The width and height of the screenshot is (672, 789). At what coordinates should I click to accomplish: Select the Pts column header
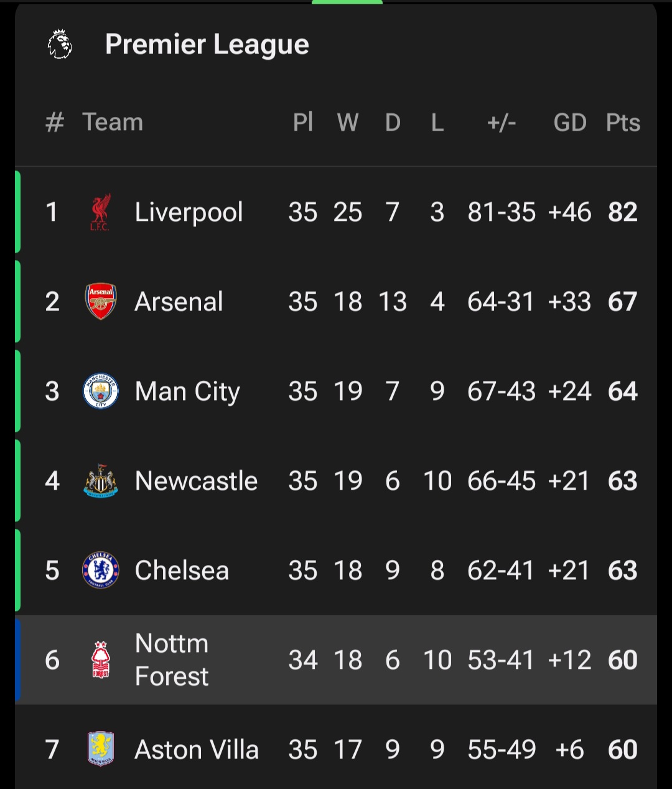(x=623, y=123)
